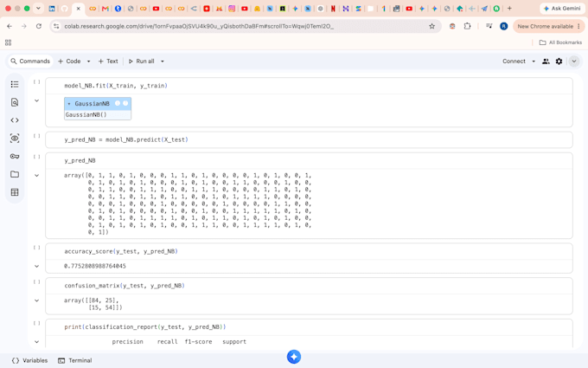Viewport: 588px width, 368px height.
Task: Open the Connect options dropdown arrow
Action: pyautogui.click(x=534, y=61)
